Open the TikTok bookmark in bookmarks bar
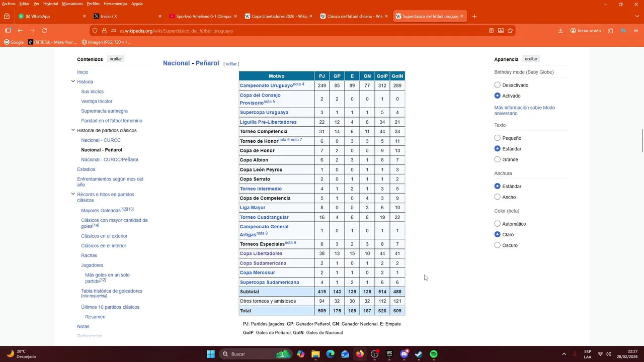Image resolution: width=644 pixels, height=362 pixels. click(x=53, y=42)
